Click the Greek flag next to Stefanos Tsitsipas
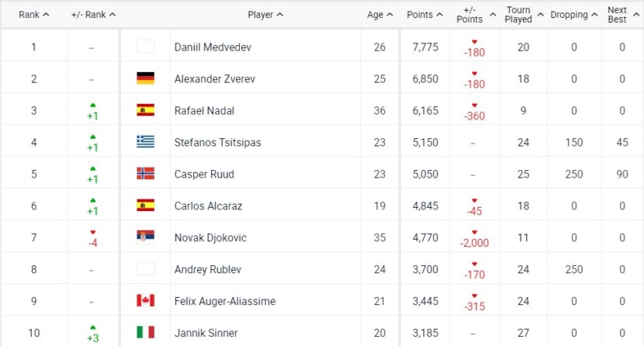This screenshot has width=644, height=346. tap(145, 142)
